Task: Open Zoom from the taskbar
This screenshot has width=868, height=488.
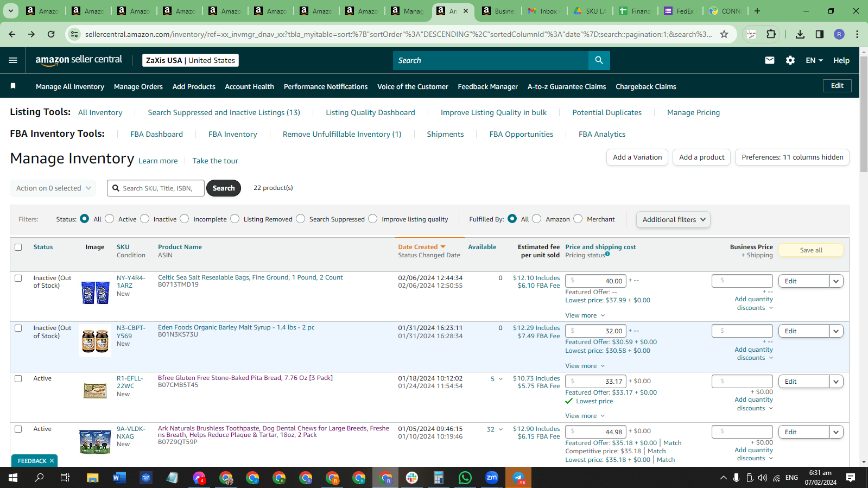Action: (492, 478)
